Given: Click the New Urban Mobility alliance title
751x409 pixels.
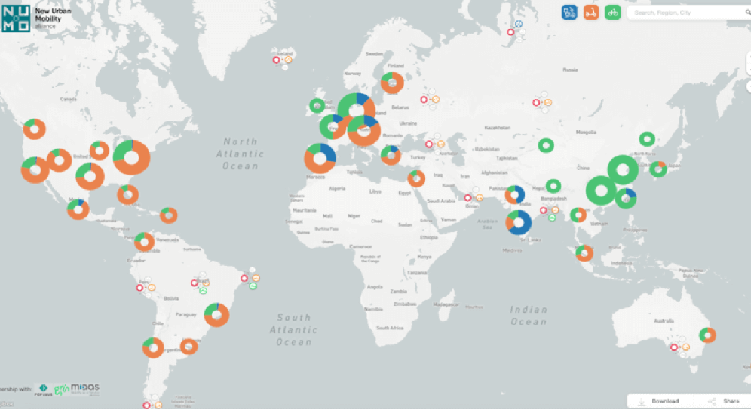Looking at the screenshot, I should (x=58, y=17).
